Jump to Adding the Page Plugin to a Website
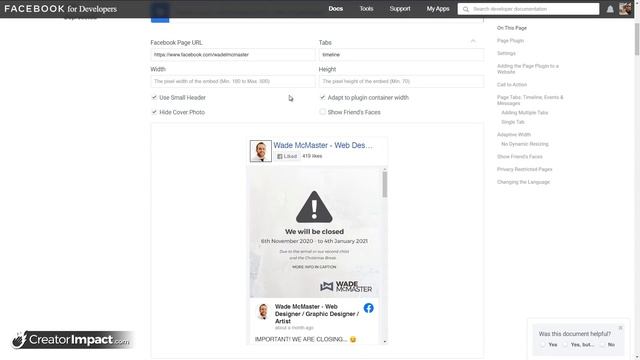This screenshot has width=640, height=360. click(x=528, y=69)
